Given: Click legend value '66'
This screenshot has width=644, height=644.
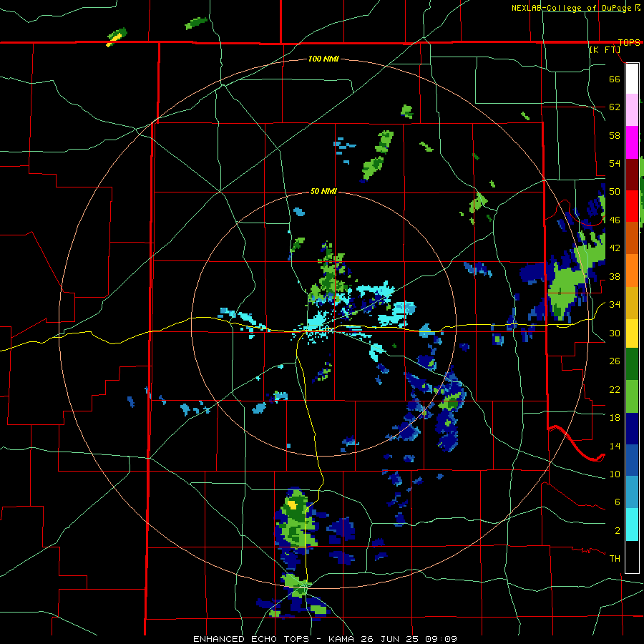Looking at the screenshot, I should pos(615,79).
